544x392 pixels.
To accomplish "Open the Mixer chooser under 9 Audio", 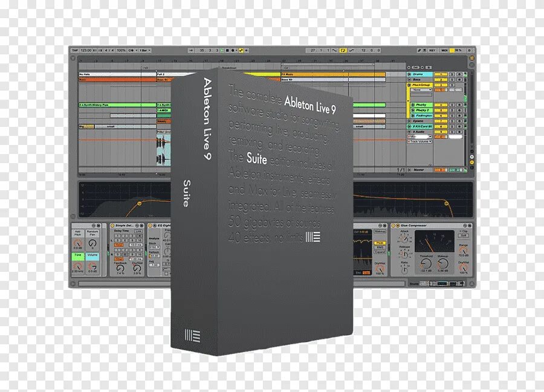I will click(x=420, y=137).
